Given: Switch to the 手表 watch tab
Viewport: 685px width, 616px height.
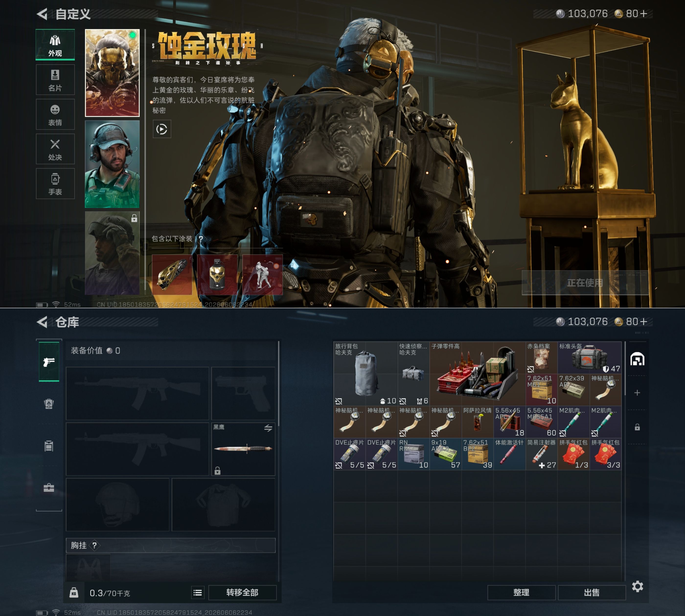Looking at the screenshot, I should point(55,184).
